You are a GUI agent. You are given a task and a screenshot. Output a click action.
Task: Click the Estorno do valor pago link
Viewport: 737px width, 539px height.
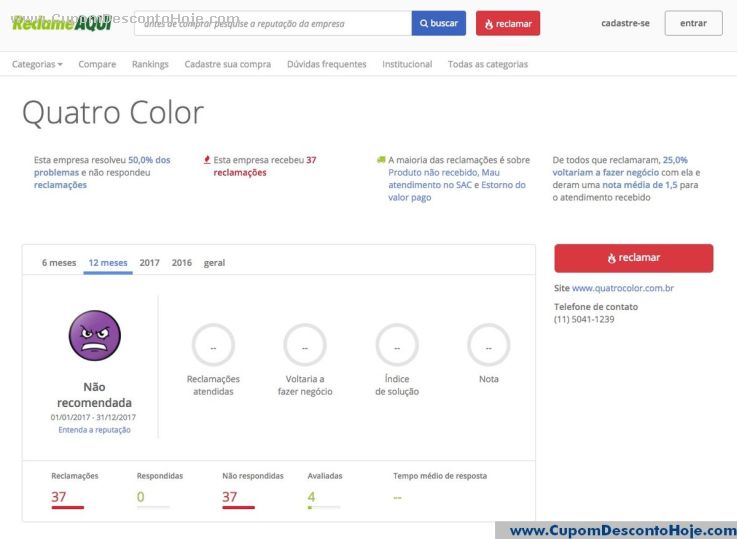coord(457,191)
